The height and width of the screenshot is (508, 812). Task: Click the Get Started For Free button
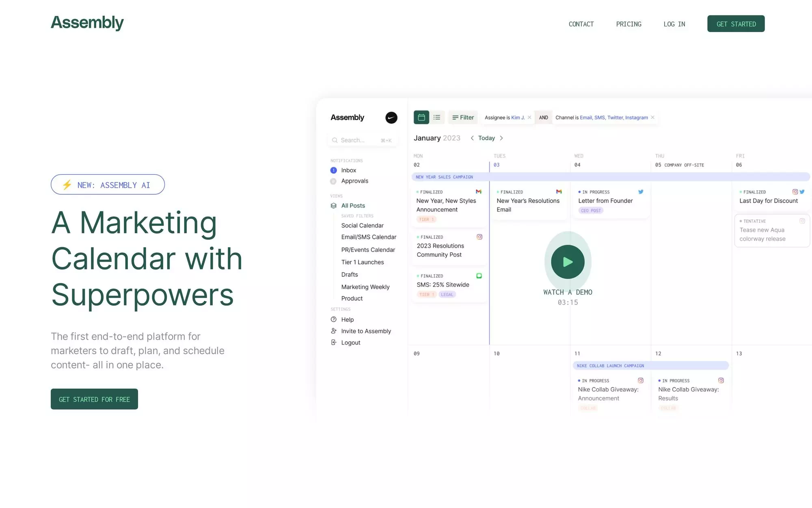(94, 399)
